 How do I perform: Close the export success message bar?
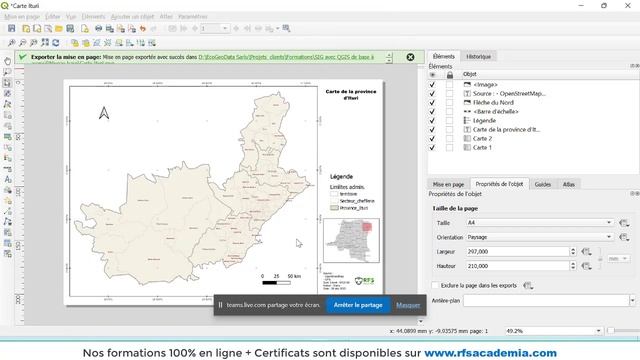click(411, 57)
